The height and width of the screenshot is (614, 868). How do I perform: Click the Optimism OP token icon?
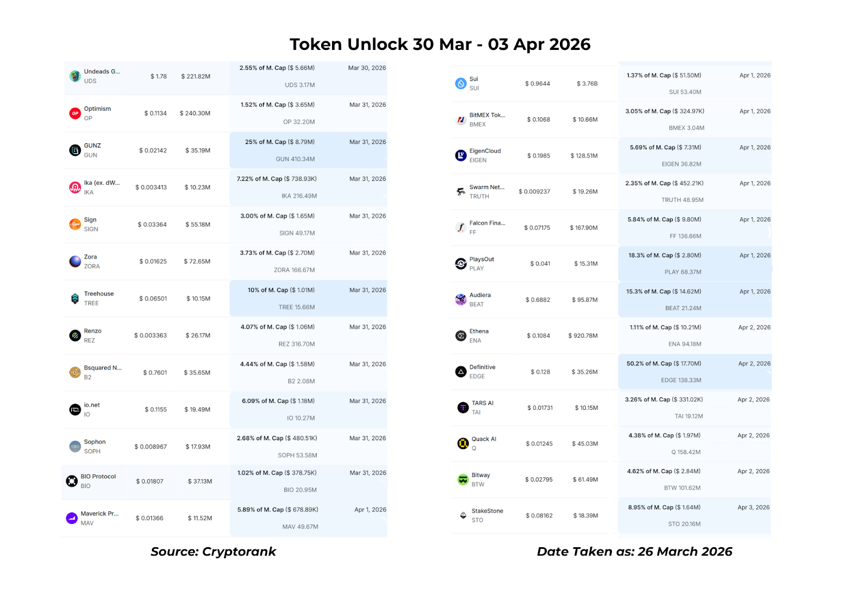click(75, 113)
